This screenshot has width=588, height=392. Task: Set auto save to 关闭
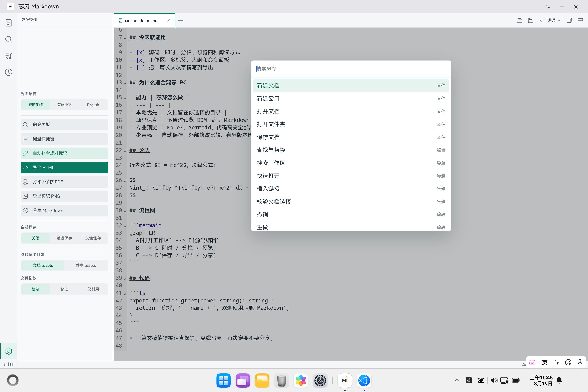(x=35, y=238)
